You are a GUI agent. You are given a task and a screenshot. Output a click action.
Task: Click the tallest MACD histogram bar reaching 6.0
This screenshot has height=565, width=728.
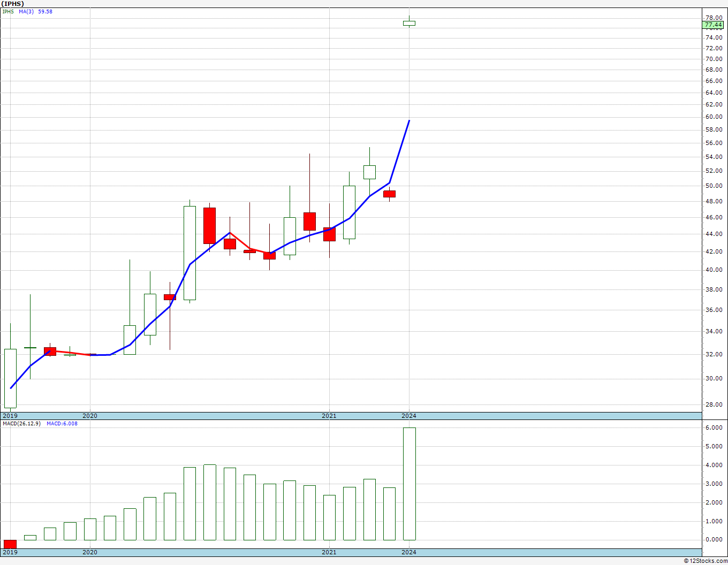click(409, 484)
